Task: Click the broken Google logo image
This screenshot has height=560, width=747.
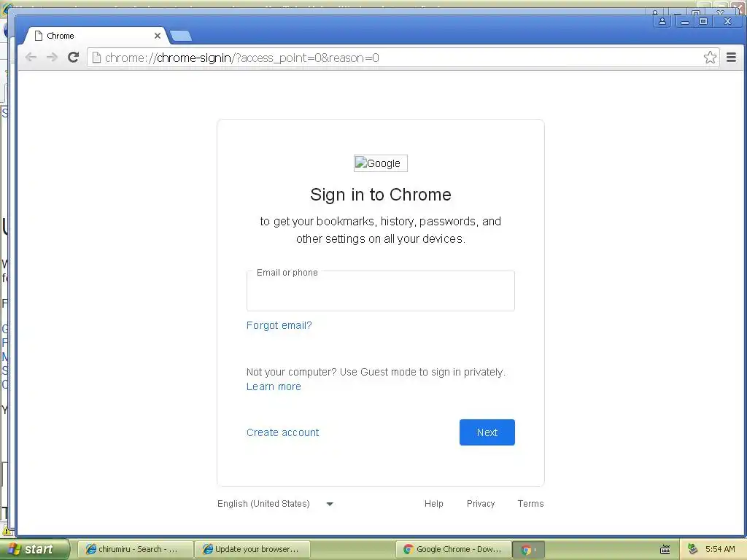Action: [381, 163]
